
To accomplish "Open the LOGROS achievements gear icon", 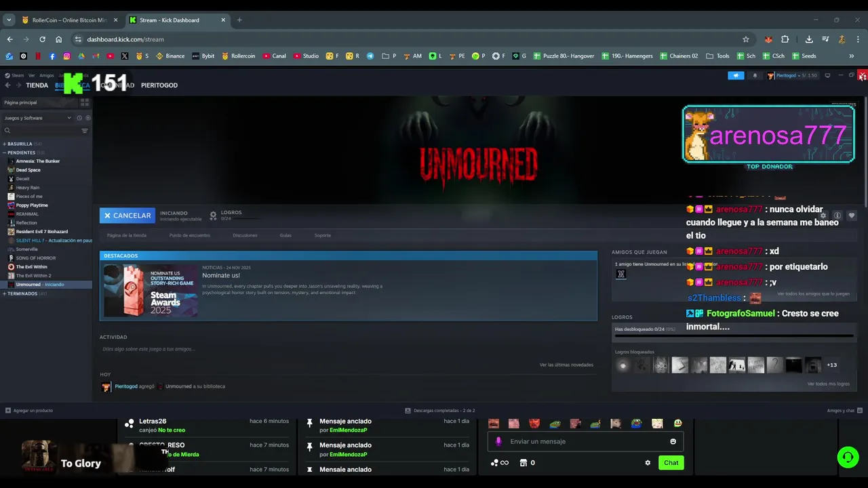I will pos(213,216).
